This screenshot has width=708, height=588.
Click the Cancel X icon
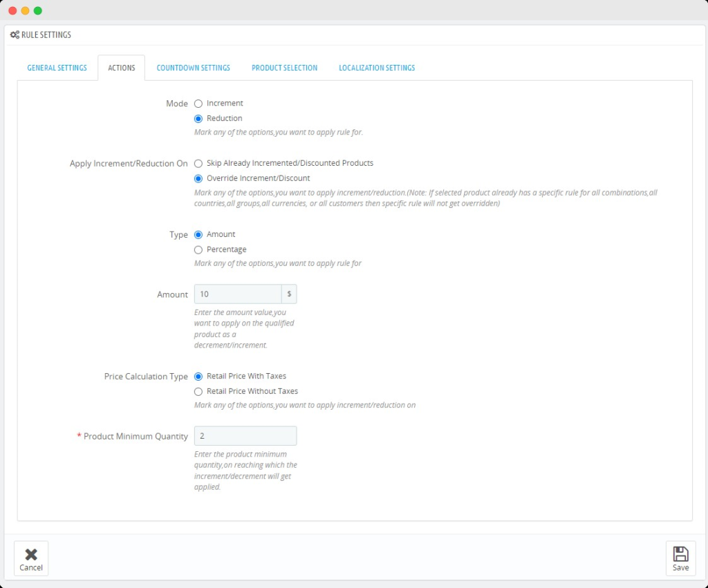(31, 554)
